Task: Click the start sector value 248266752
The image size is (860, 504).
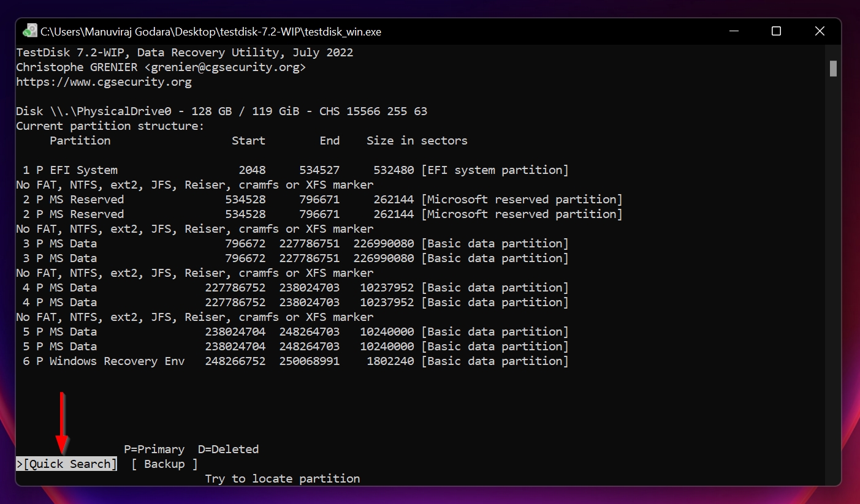Action: [x=235, y=361]
